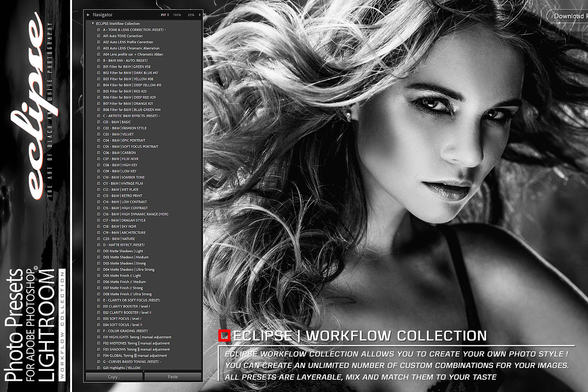Viewport: 588px width, 392px height.
Task: Click preset icon beside B05 Filter RED #25
Action: point(98,91)
